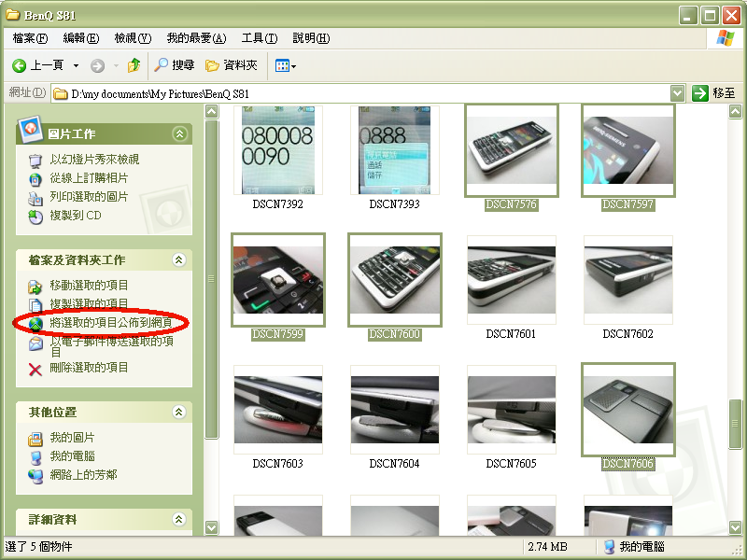Image resolution: width=747 pixels, height=560 pixels.
Task: Click email selected items envelope icon
Action: tap(35, 343)
